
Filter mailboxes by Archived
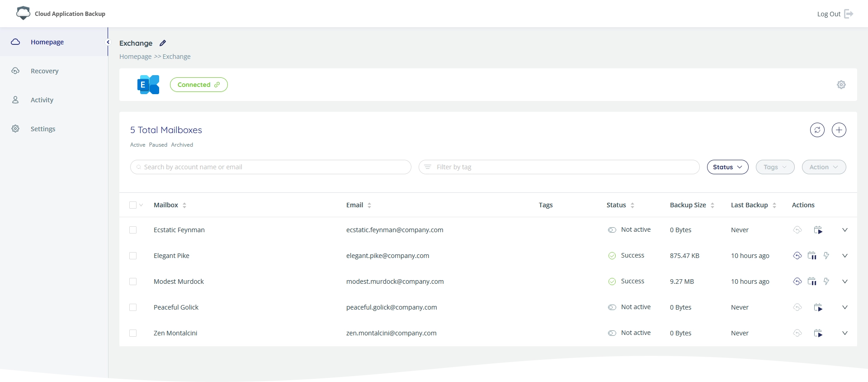tap(182, 145)
